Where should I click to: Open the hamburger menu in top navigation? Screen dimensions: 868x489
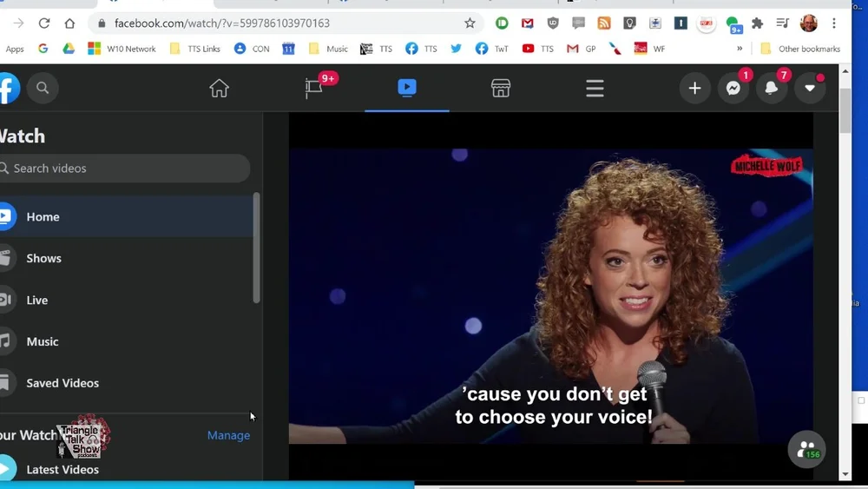[595, 88]
